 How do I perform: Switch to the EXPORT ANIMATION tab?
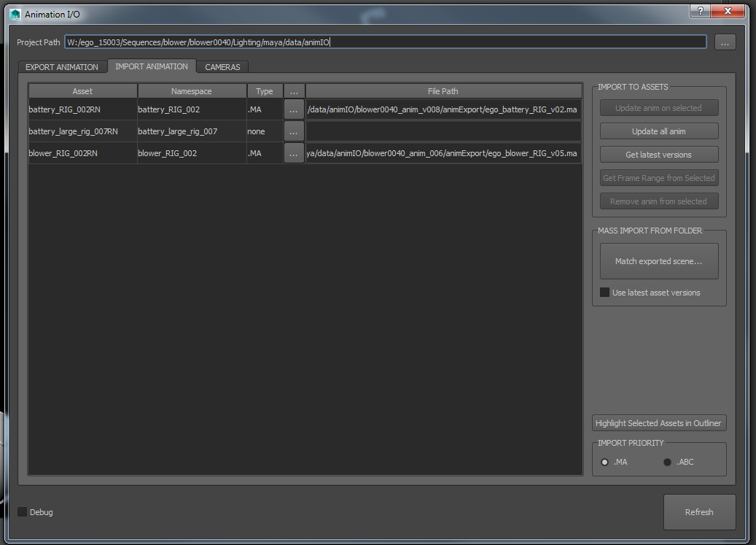point(62,67)
